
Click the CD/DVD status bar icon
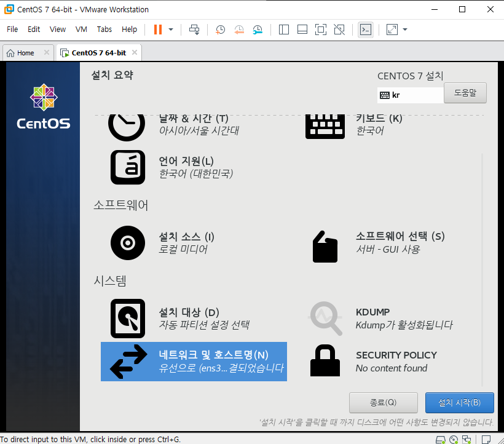(x=454, y=440)
